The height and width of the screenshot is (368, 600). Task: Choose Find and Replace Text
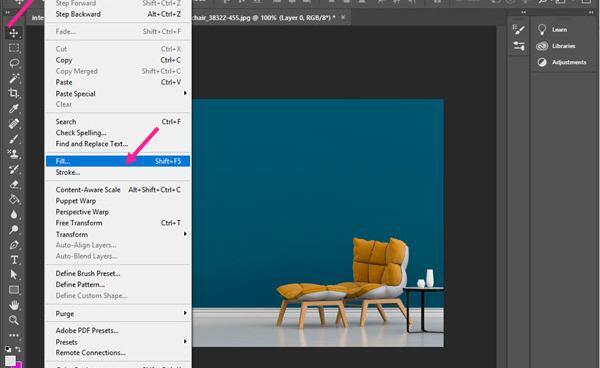point(118,144)
